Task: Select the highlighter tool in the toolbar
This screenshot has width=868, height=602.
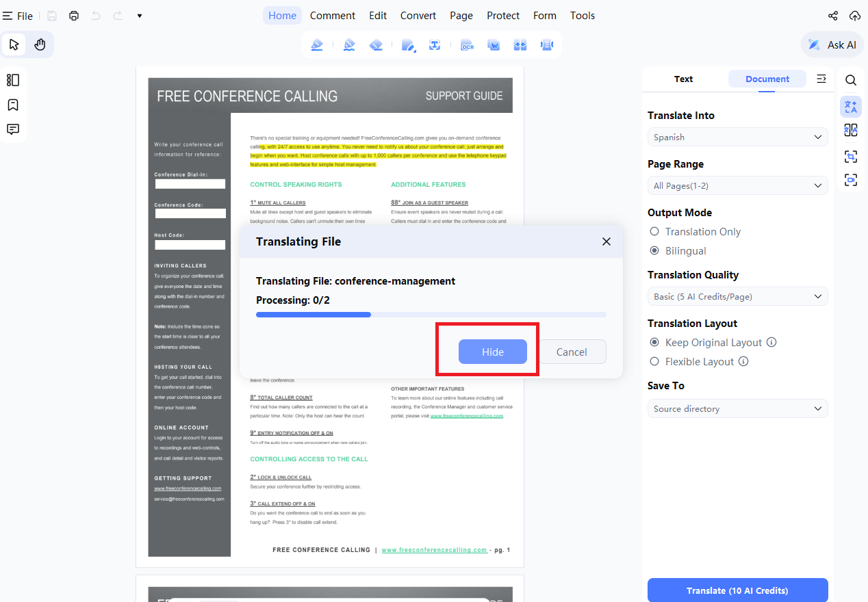Action: click(x=316, y=45)
